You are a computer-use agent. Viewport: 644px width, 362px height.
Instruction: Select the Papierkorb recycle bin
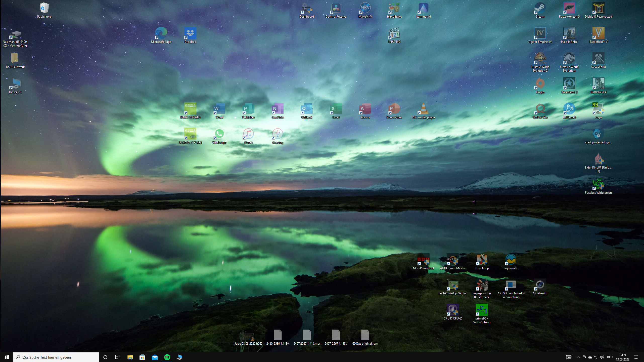tap(44, 8)
